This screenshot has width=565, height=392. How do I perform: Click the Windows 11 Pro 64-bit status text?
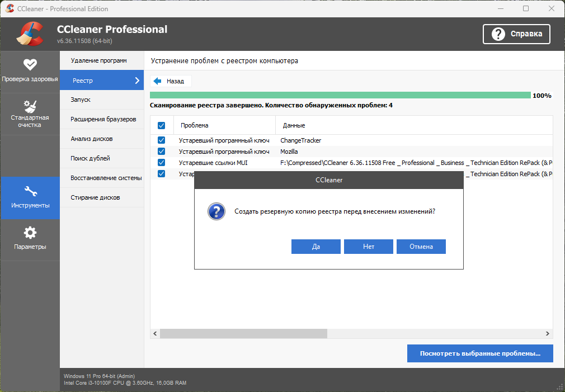[100, 376]
